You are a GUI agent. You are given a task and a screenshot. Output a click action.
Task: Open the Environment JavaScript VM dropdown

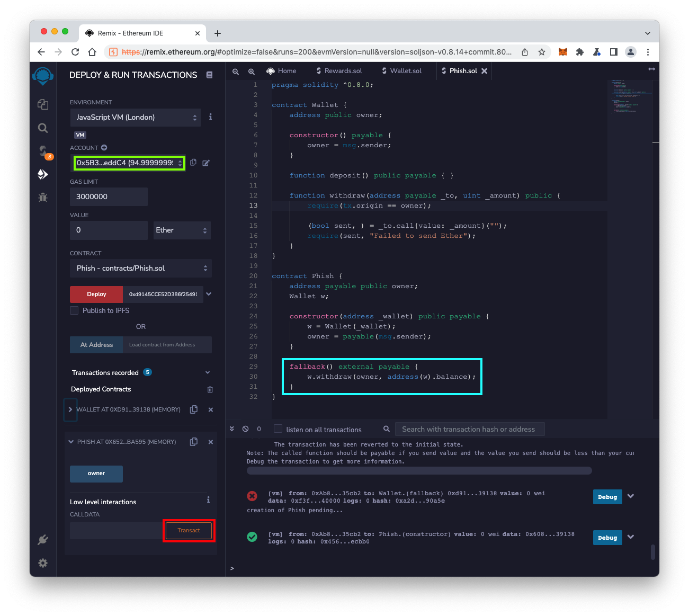coord(136,118)
